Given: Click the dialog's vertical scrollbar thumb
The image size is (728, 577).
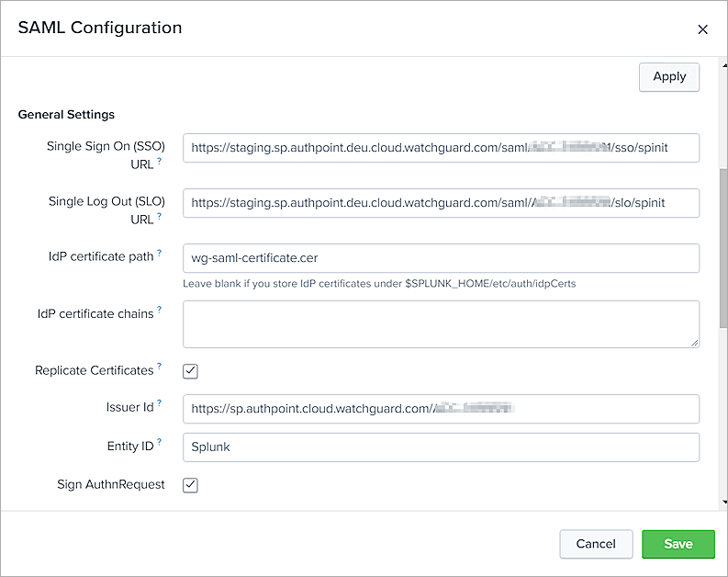Looking at the screenshot, I should click(x=722, y=248).
